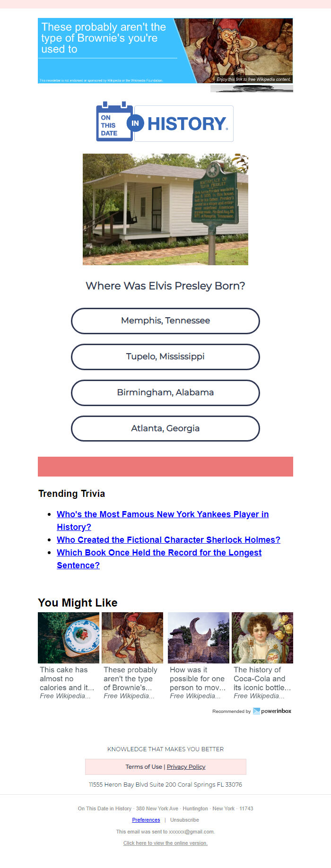Open the 'How was it possible' article thumbnail
This screenshot has height=868, width=331.
click(x=199, y=638)
